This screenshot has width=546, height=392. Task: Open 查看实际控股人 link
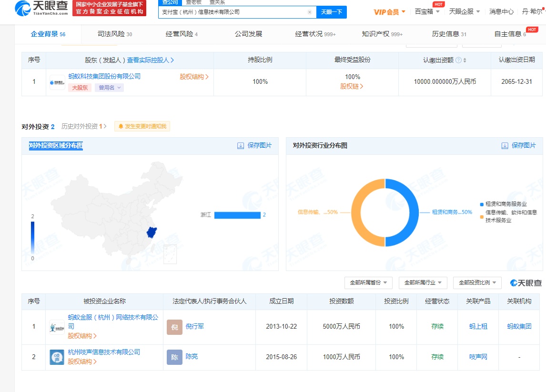(x=151, y=60)
